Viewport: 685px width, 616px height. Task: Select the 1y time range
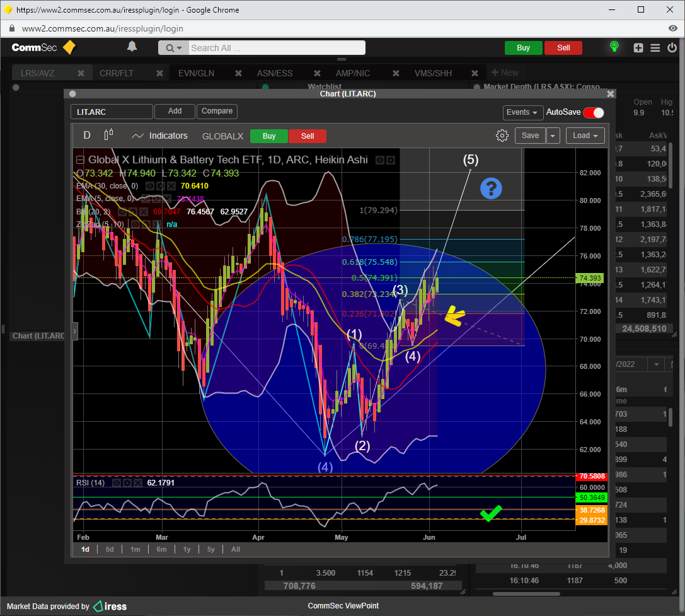187,549
